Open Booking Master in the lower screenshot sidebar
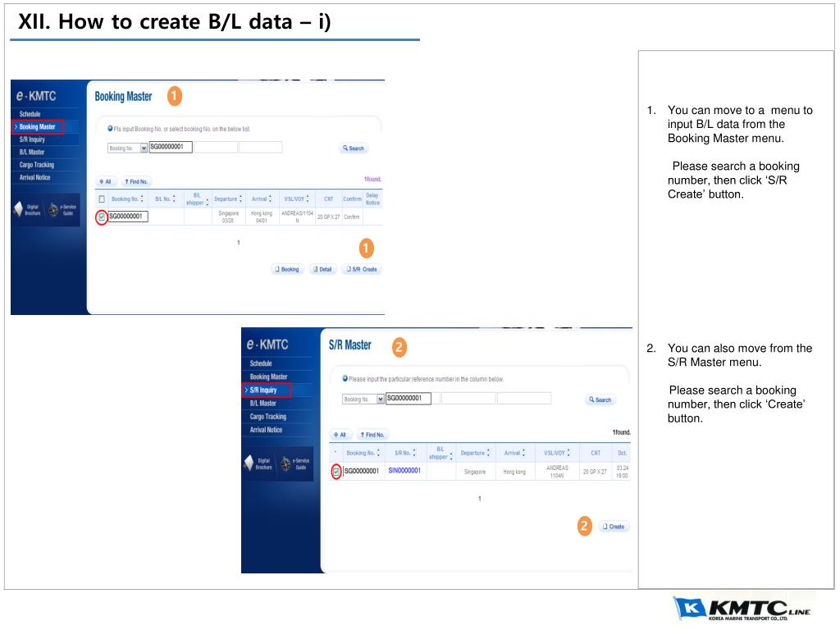 click(268, 377)
